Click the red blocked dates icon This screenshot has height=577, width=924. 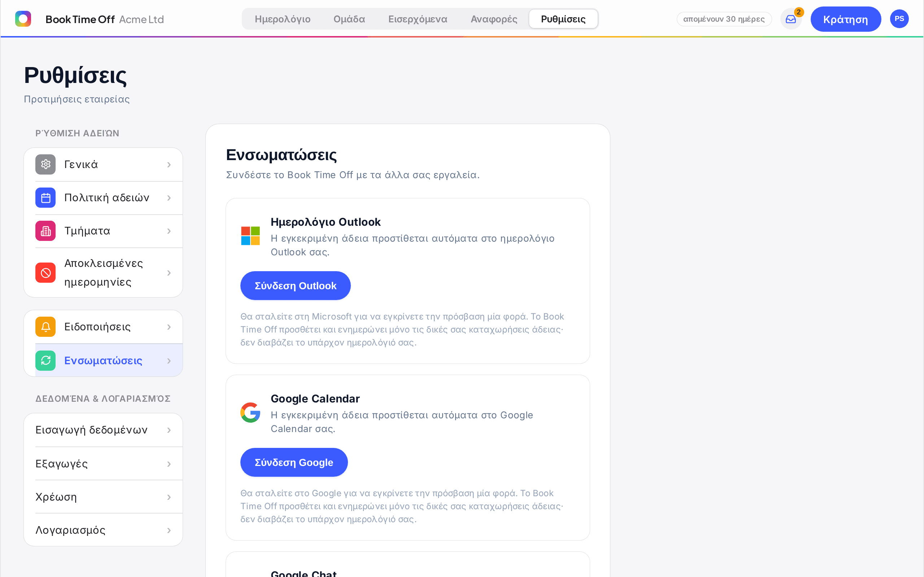tap(45, 273)
